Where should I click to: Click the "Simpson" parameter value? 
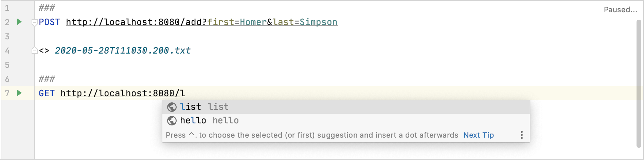pos(318,22)
